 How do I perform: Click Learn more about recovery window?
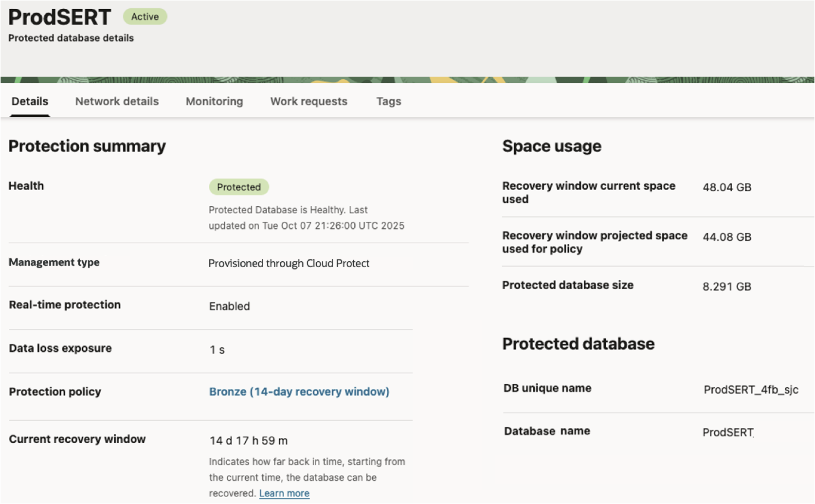pos(284,493)
